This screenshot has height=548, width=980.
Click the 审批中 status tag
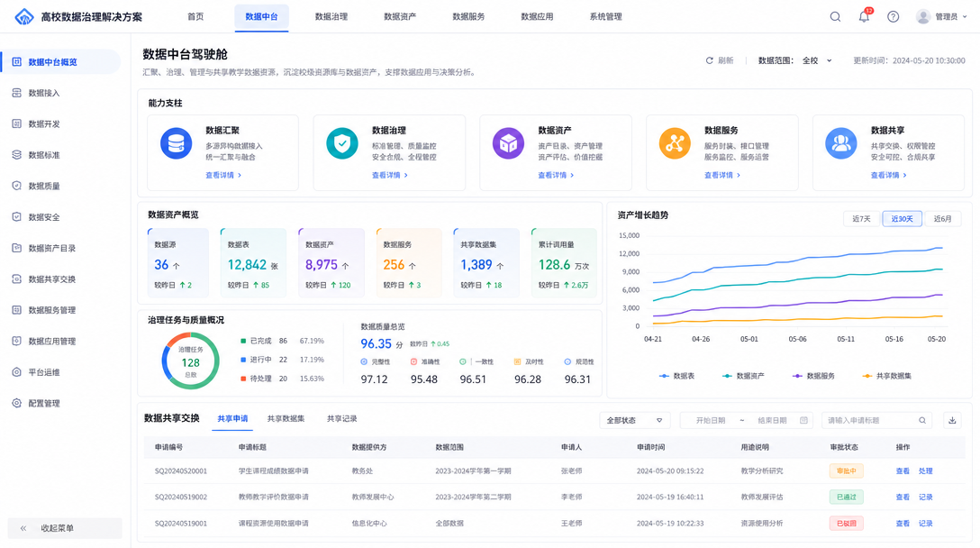(847, 471)
